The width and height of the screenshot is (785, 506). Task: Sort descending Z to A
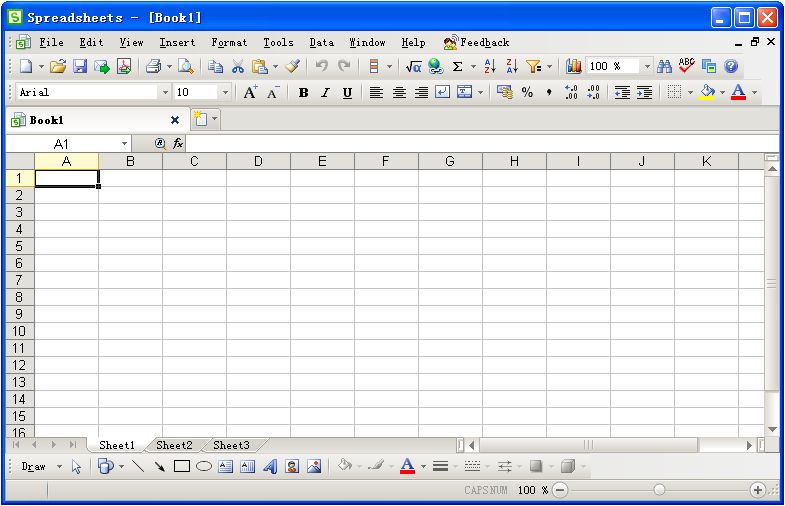pyautogui.click(x=512, y=66)
